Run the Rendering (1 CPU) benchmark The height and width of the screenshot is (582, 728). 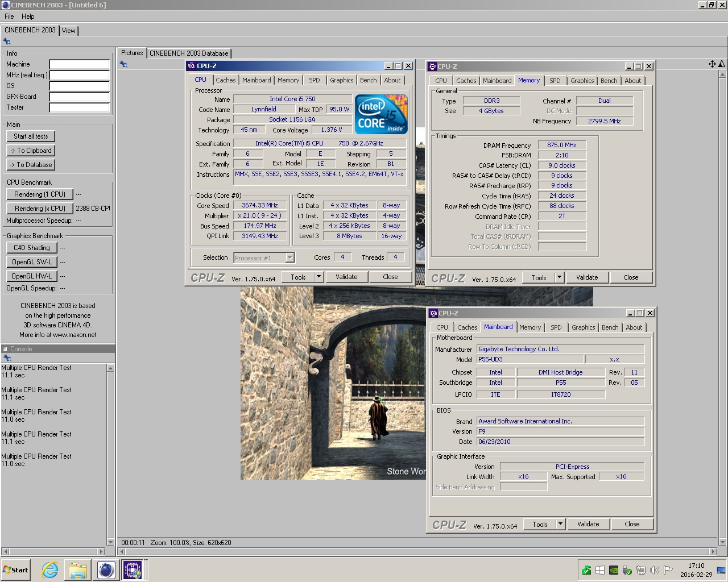click(40, 194)
